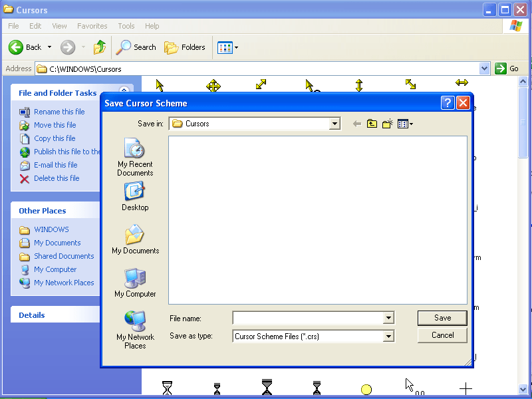Open the Tools menu
The image size is (532, 399).
[x=126, y=26]
